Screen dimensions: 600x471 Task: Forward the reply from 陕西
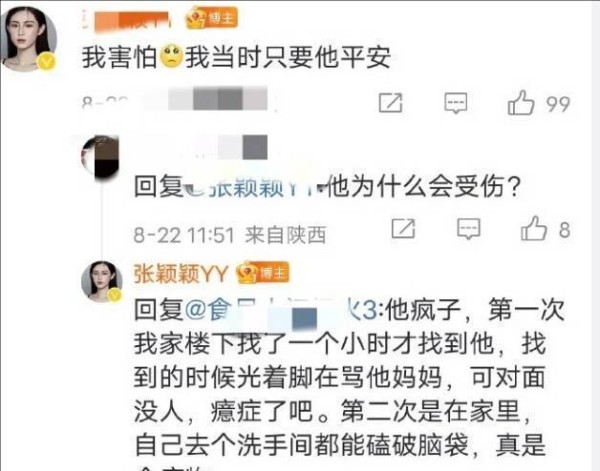403,228
